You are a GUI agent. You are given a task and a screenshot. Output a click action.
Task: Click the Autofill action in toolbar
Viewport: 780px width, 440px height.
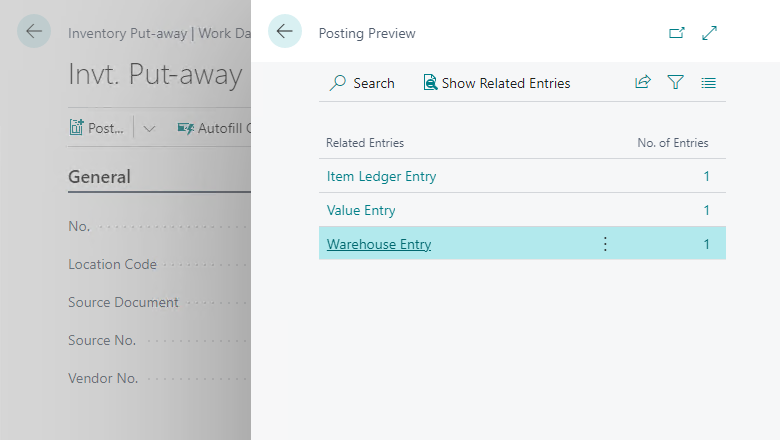(x=213, y=128)
